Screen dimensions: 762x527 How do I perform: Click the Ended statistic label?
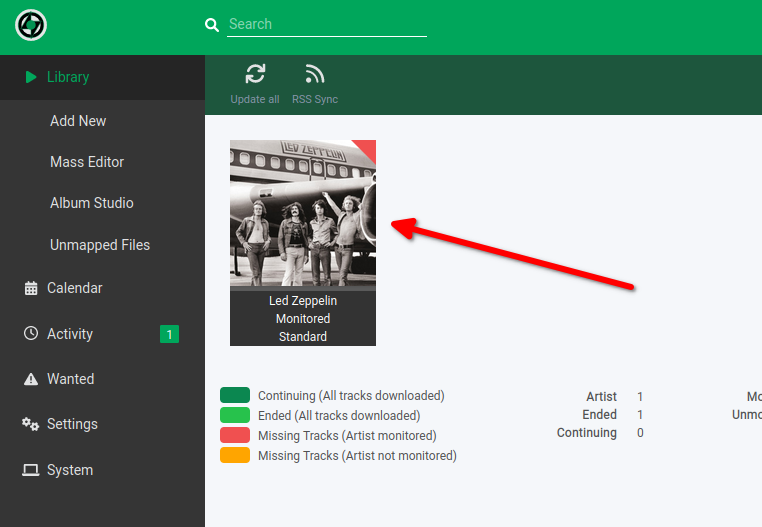pyautogui.click(x=599, y=415)
